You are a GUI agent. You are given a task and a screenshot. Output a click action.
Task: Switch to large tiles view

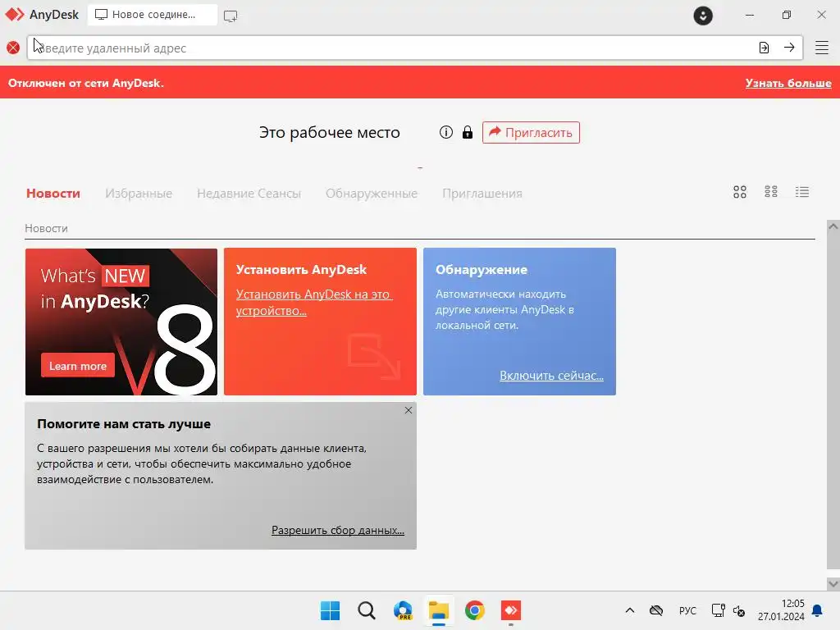point(740,192)
